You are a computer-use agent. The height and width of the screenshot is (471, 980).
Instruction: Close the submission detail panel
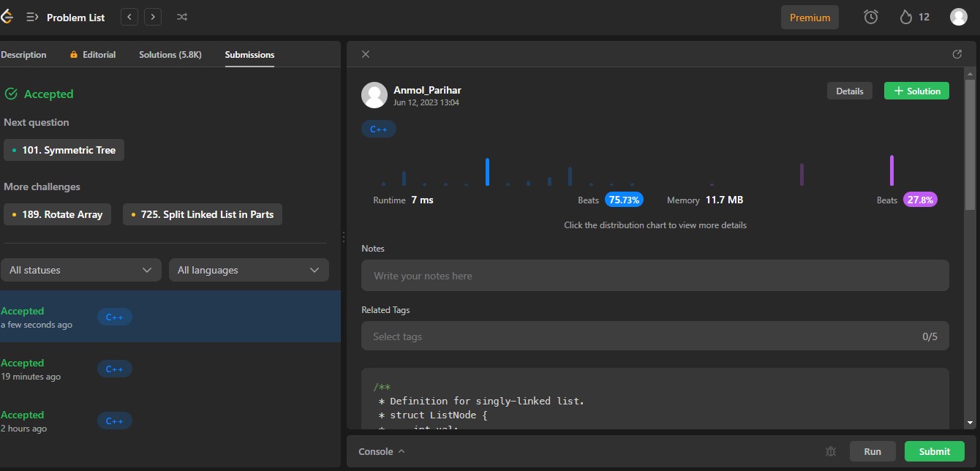[366, 54]
